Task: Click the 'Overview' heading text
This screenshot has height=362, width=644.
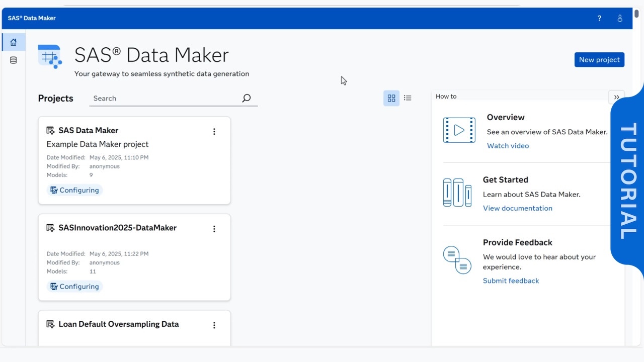Action: pos(506,117)
